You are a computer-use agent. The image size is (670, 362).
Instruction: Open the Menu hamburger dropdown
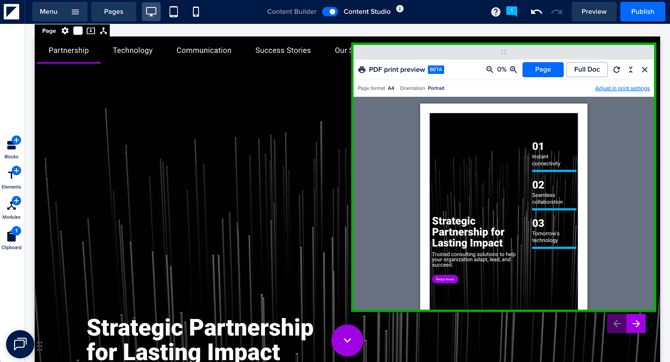59,12
